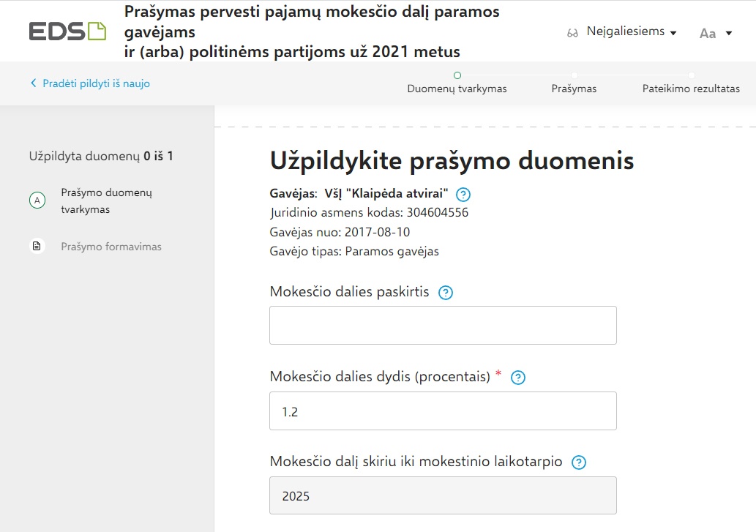Select the Prašymas step label
The height and width of the screenshot is (532, 756).
(574, 89)
